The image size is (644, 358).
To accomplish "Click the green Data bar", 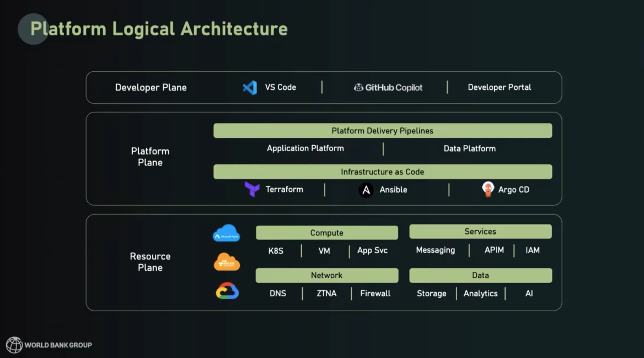I will [480, 275].
